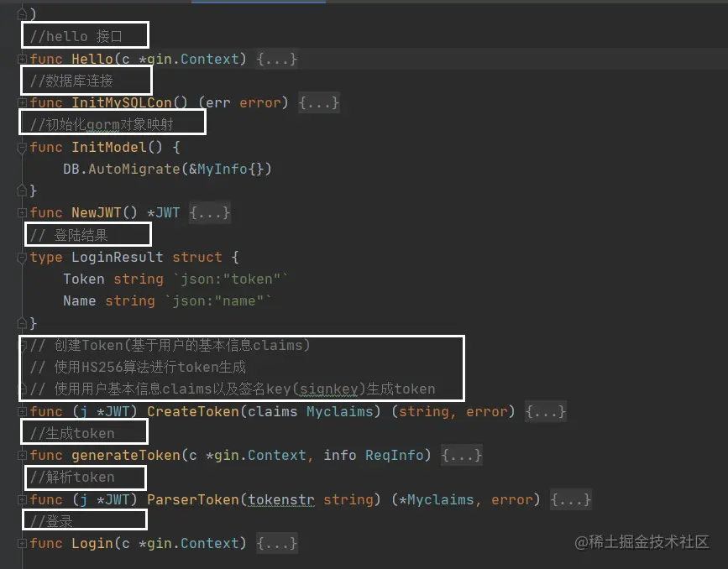Open the {...} placeholder after ParserToken
Viewport: 728px width, 569px height.
pos(571,499)
